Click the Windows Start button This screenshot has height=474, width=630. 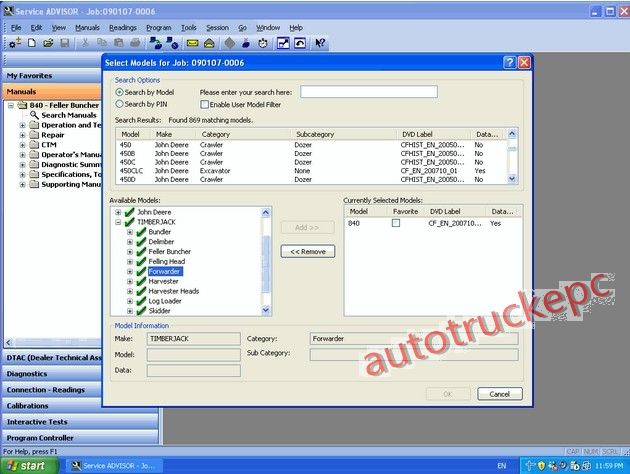point(29,466)
